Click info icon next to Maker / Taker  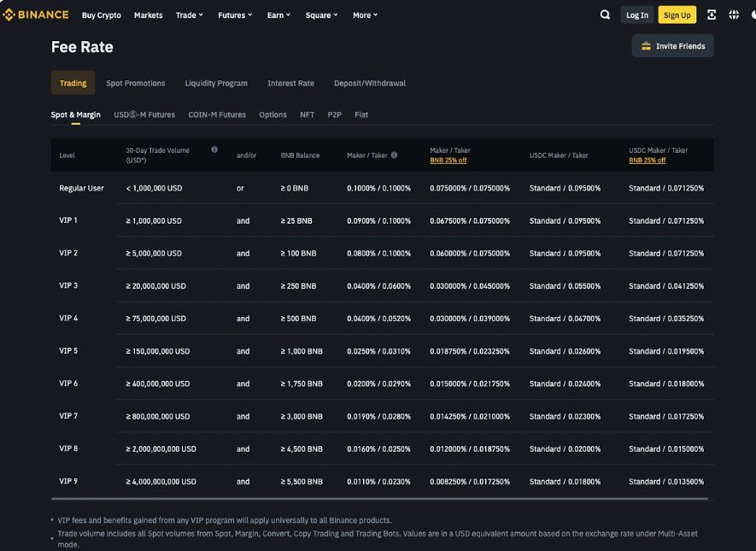[394, 155]
